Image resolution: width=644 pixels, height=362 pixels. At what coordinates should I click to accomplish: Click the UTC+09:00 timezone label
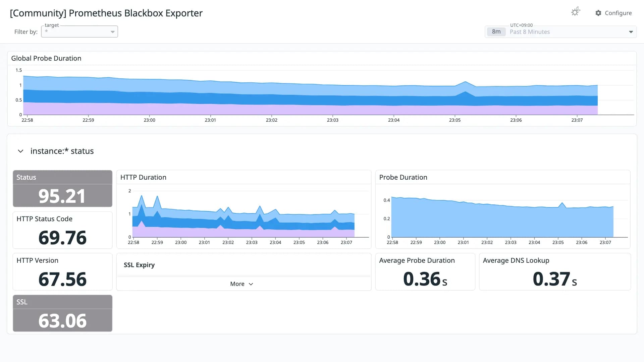tap(521, 25)
